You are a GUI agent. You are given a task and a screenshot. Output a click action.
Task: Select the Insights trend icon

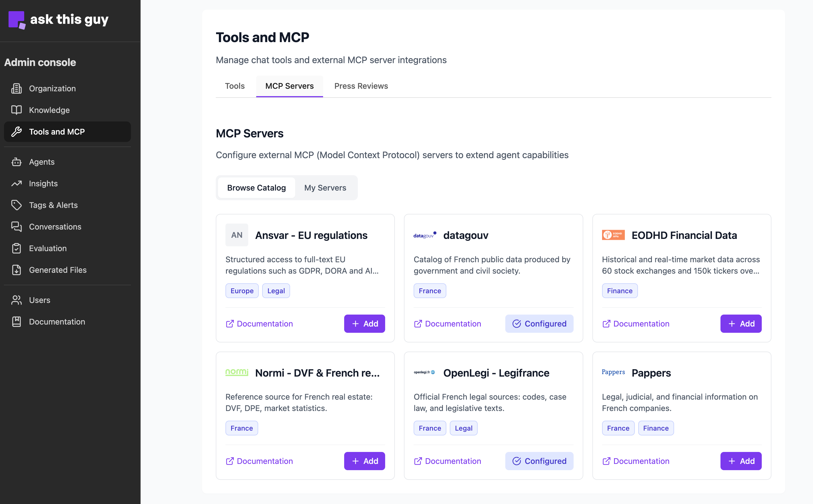(x=16, y=183)
